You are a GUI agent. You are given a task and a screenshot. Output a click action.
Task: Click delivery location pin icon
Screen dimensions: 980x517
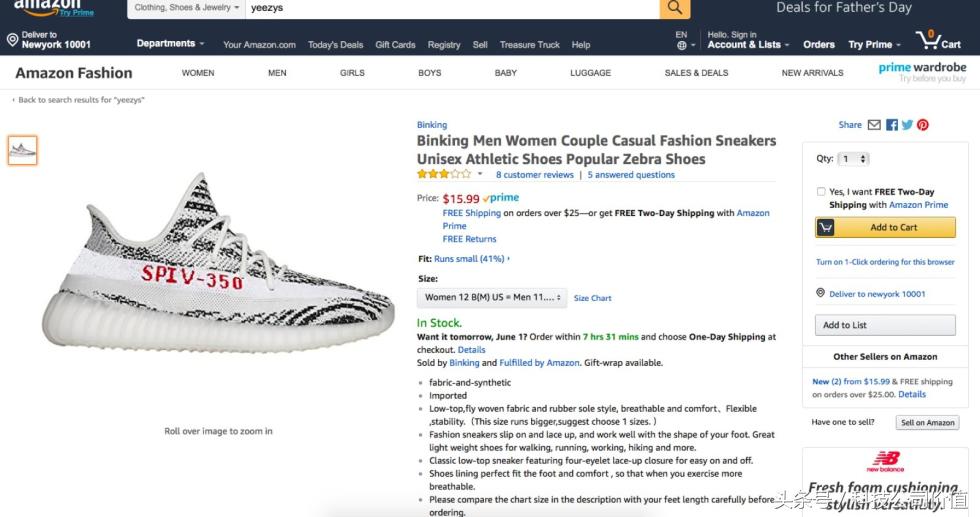tap(12, 40)
